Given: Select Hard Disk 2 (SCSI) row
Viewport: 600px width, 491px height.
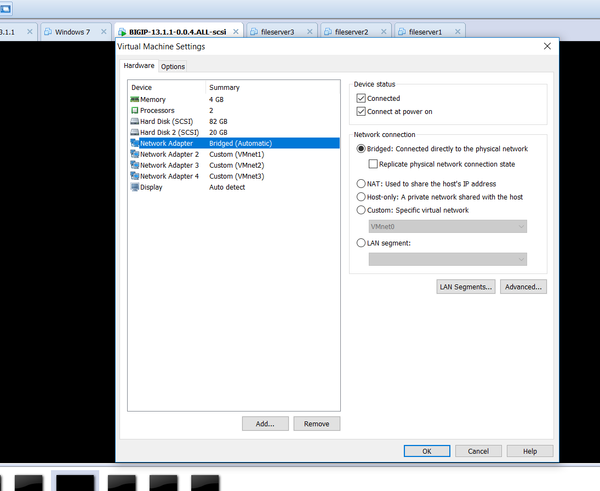Looking at the screenshot, I should click(x=234, y=132).
